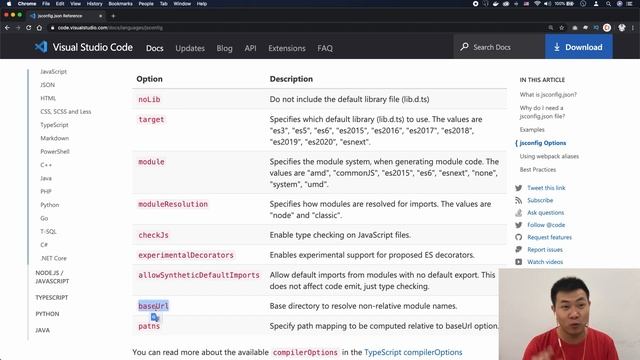This screenshot has width=640, height=360.
Task: Open Markdown in the left sidebar
Action: 55,138
